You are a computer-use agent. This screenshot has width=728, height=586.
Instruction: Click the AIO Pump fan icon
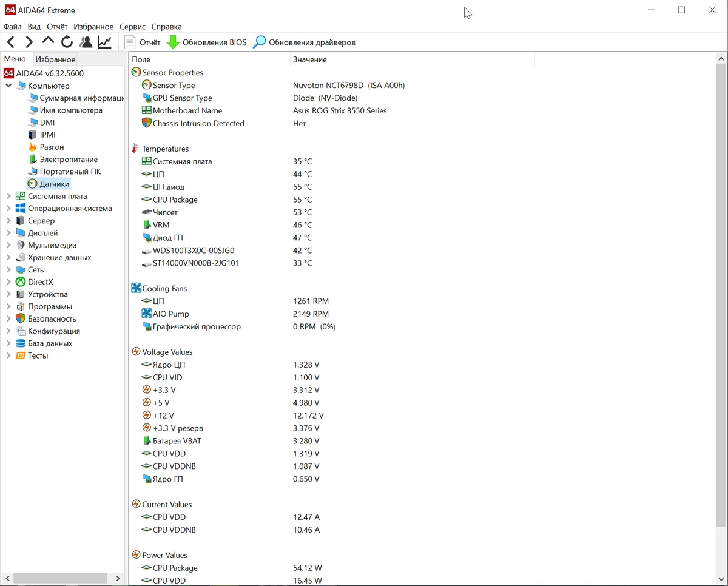pyautogui.click(x=146, y=314)
